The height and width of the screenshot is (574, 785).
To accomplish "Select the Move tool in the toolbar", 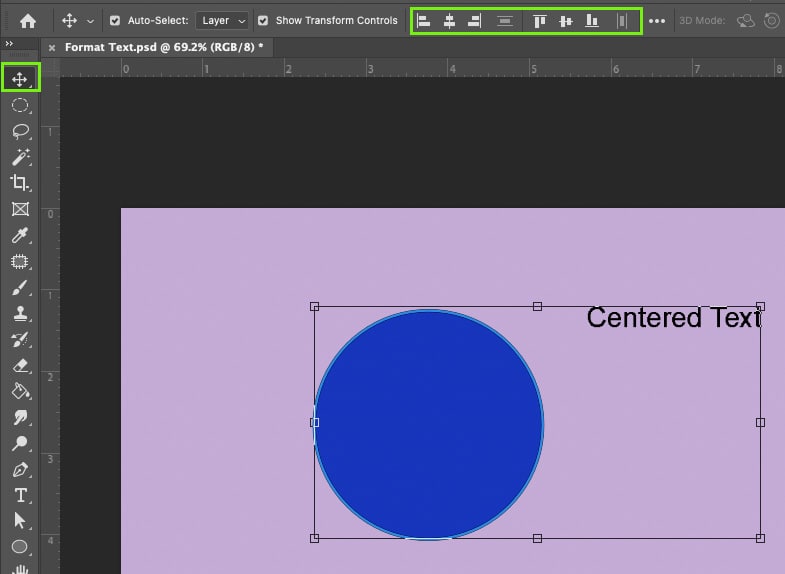I will [19, 79].
